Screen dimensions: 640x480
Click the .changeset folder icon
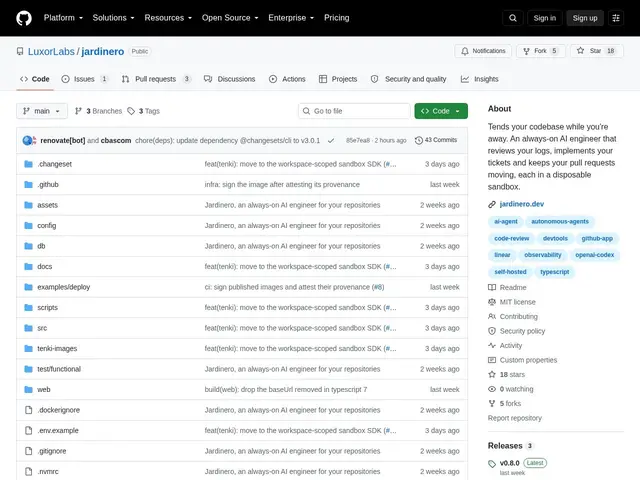coord(28,164)
